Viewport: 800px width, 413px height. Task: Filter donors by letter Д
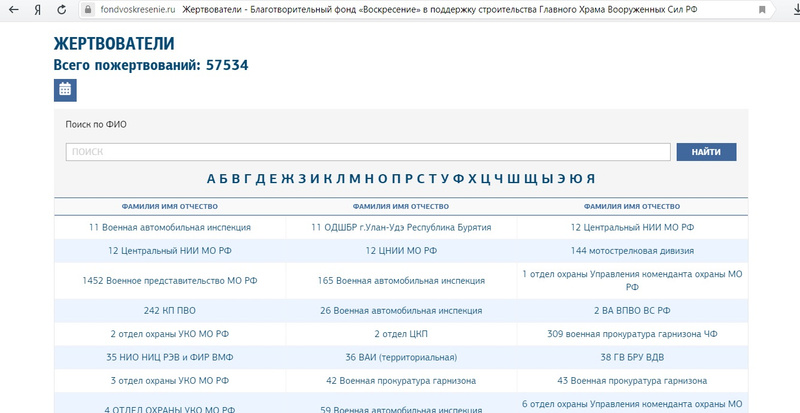point(260,179)
